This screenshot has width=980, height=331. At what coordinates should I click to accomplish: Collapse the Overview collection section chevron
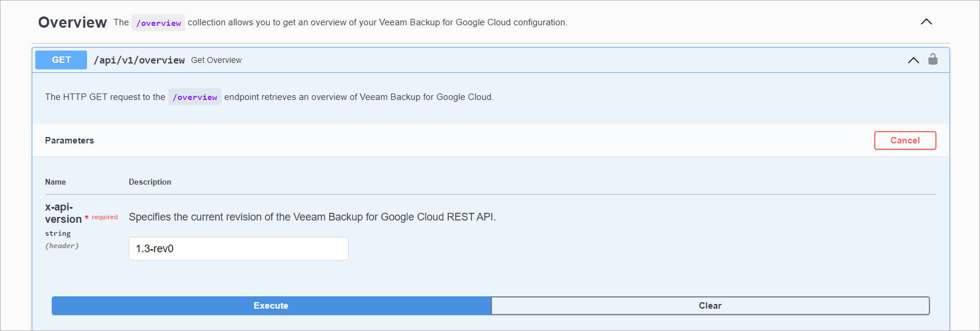tap(927, 22)
